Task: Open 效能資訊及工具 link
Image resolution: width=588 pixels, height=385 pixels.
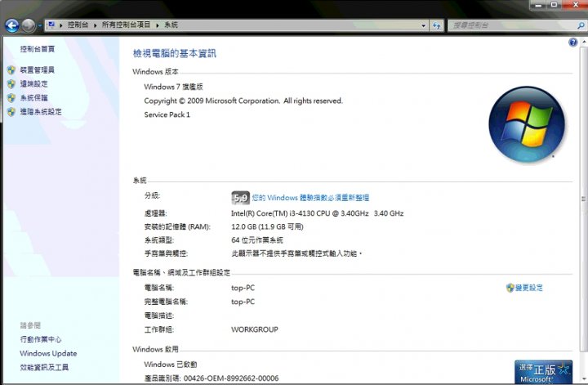Action: [44, 367]
